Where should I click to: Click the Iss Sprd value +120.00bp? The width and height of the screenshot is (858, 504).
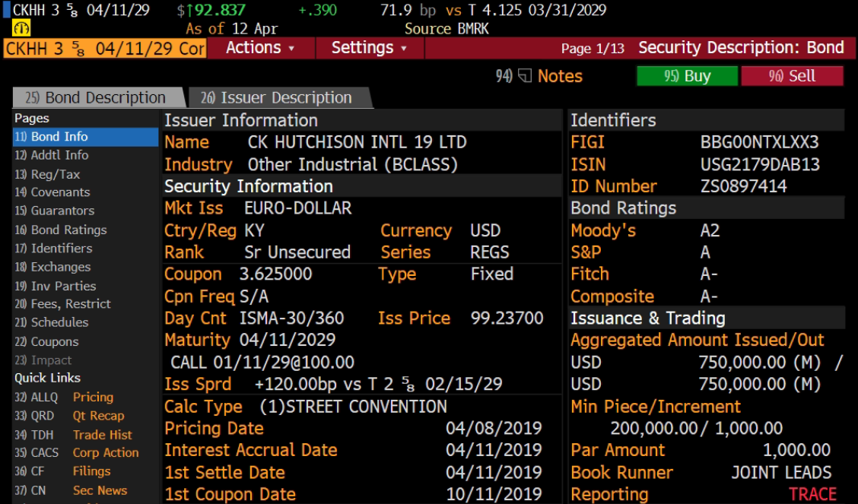click(x=295, y=385)
